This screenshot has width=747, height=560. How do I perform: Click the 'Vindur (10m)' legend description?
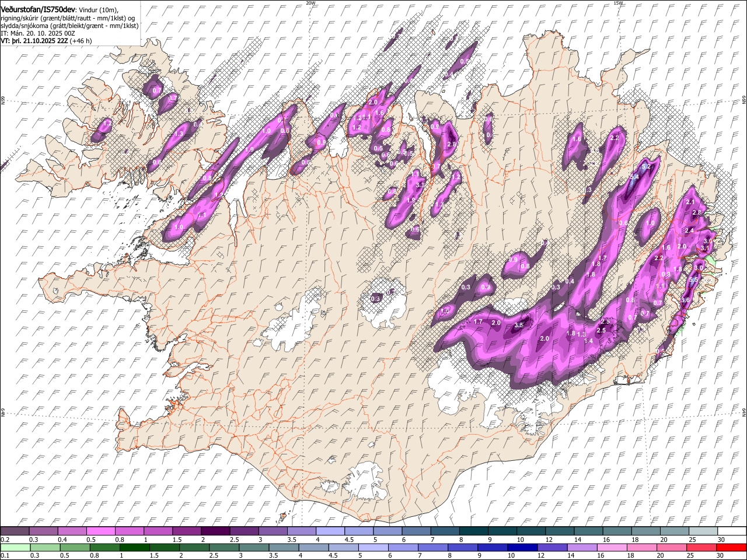pyautogui.click(x=98, y=10)
